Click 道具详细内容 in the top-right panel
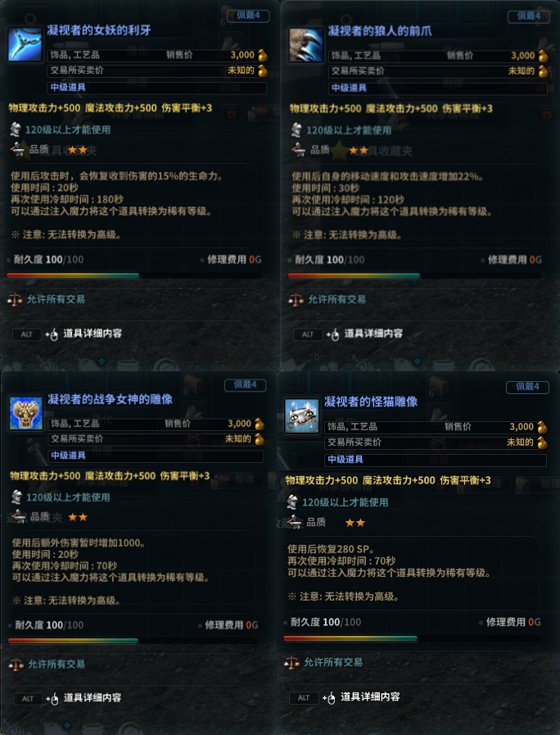 pyautogui.click(x=373, y=333)
